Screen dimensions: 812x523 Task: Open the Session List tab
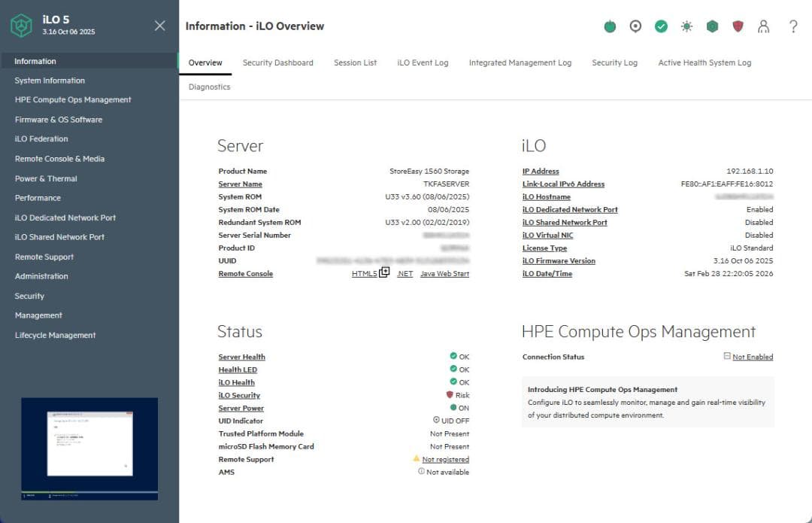pos(355,62)
